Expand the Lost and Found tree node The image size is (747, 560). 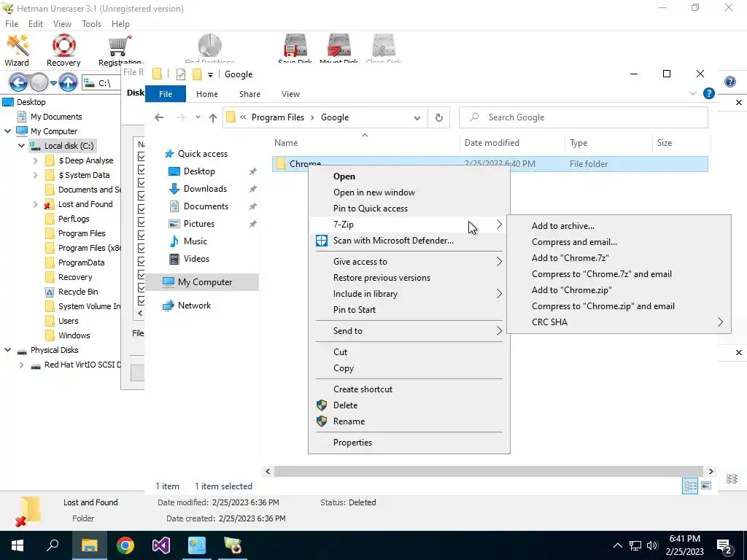point(35,204)
